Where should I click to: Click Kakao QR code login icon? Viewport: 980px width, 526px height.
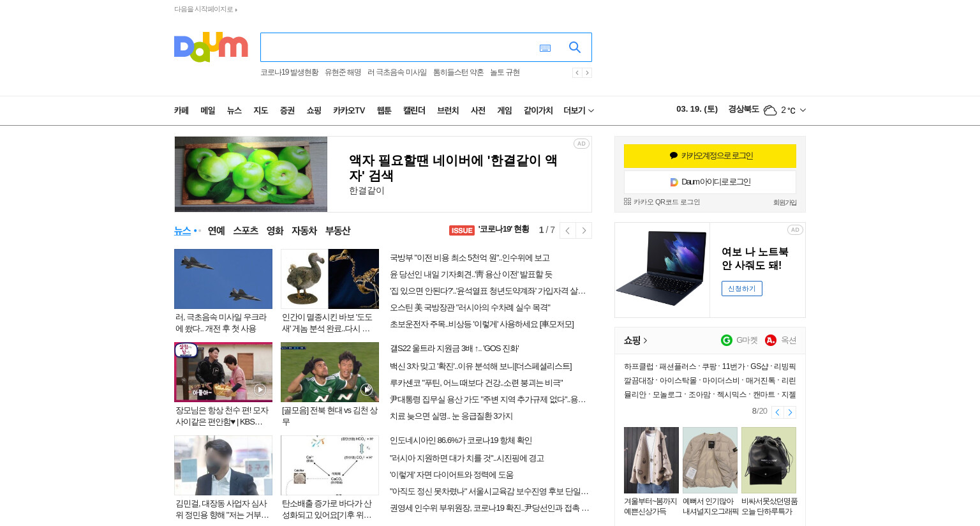tap(627, 202)
